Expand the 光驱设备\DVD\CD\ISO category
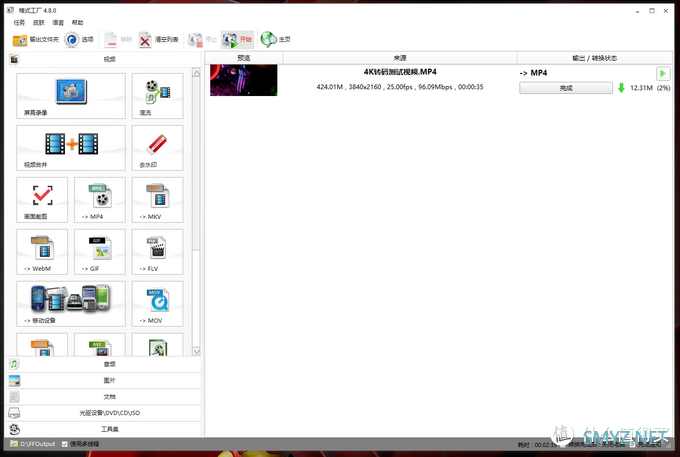 point(104,413)
